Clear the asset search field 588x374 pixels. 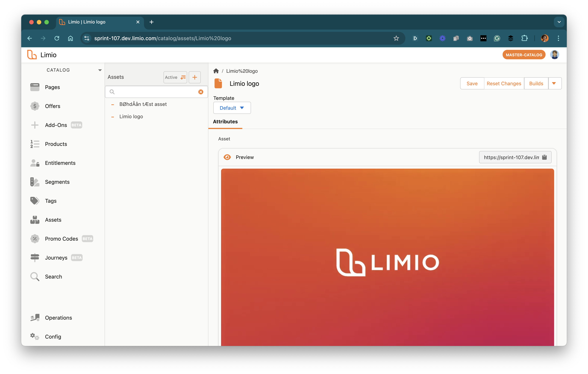coord(201,92)
